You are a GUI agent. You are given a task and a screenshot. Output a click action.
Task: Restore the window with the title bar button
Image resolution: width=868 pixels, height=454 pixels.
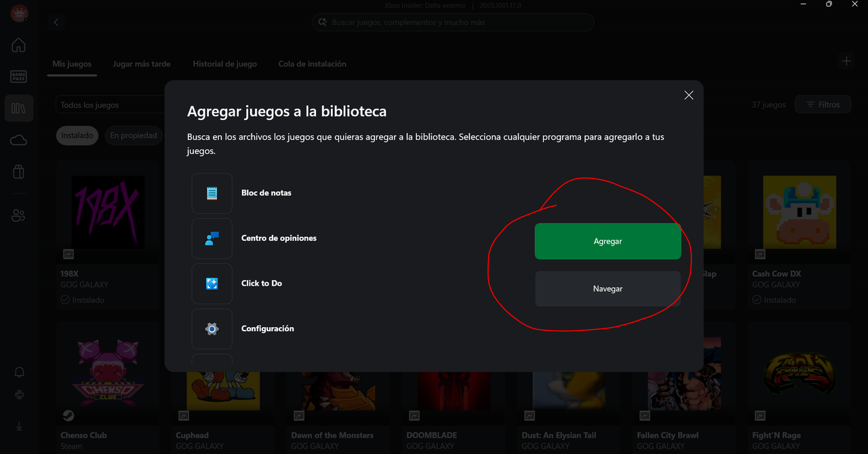pos(829,4)
